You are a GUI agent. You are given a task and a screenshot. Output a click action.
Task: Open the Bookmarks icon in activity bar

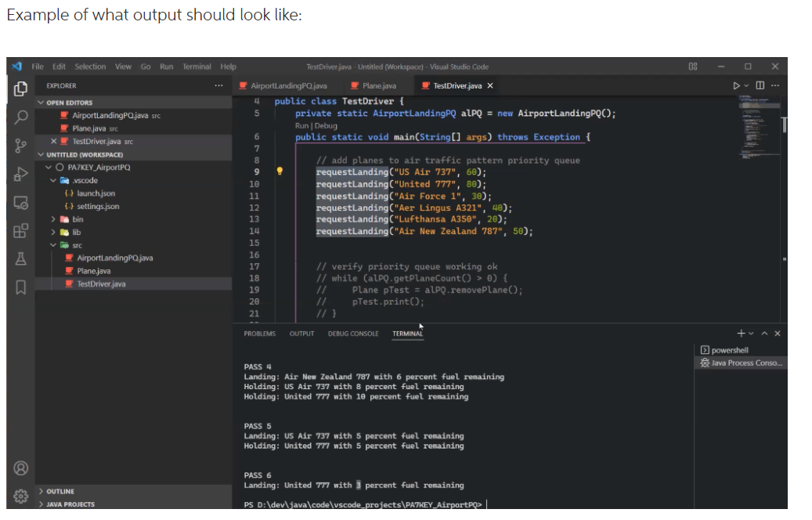pos(20,287)
